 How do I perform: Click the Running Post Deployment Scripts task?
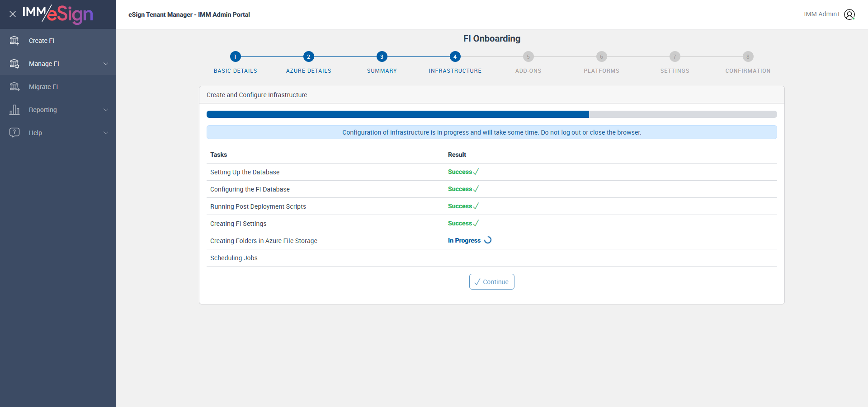258,206
